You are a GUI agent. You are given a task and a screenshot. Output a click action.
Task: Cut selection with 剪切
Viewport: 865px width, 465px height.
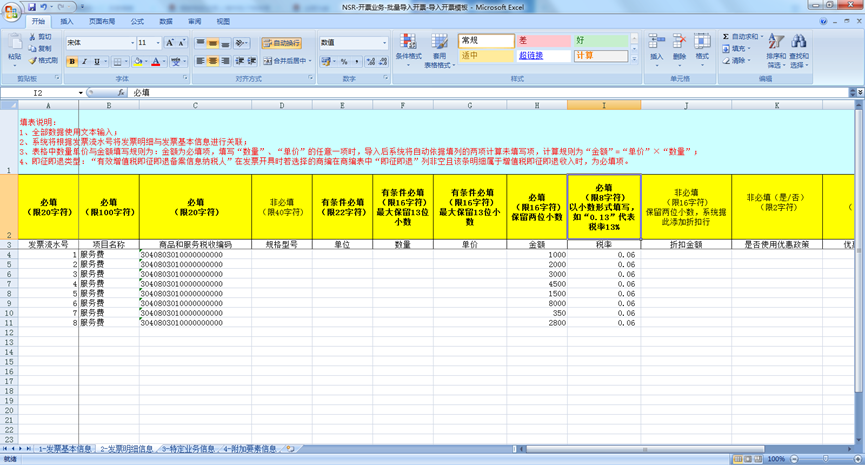pyautogui.click(x=40, y=36)
